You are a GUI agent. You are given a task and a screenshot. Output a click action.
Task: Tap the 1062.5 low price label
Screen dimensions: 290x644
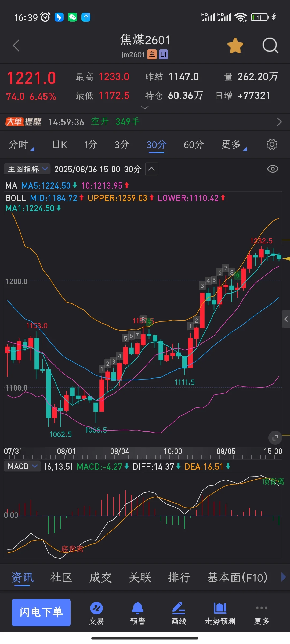pos(61,434)
